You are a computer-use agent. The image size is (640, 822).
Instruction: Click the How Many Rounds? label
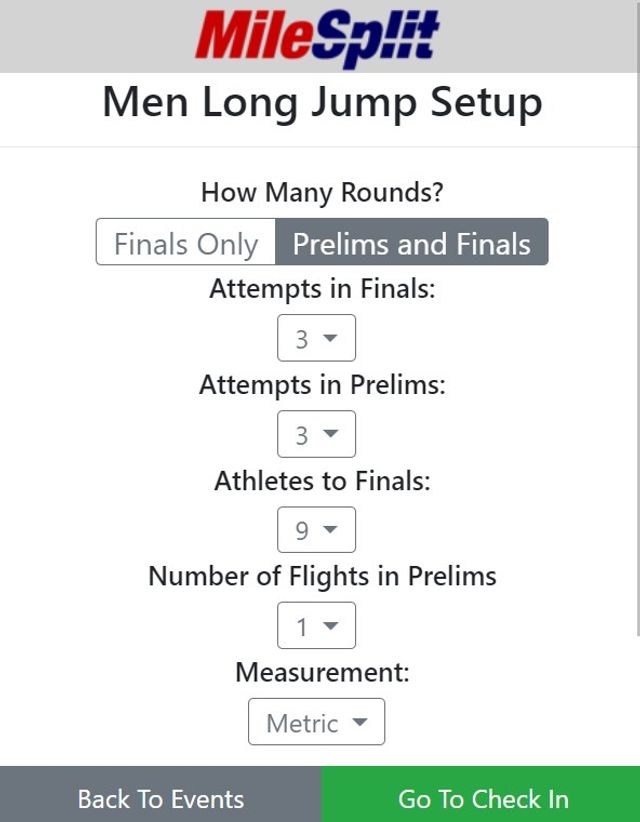coord(322,192)
